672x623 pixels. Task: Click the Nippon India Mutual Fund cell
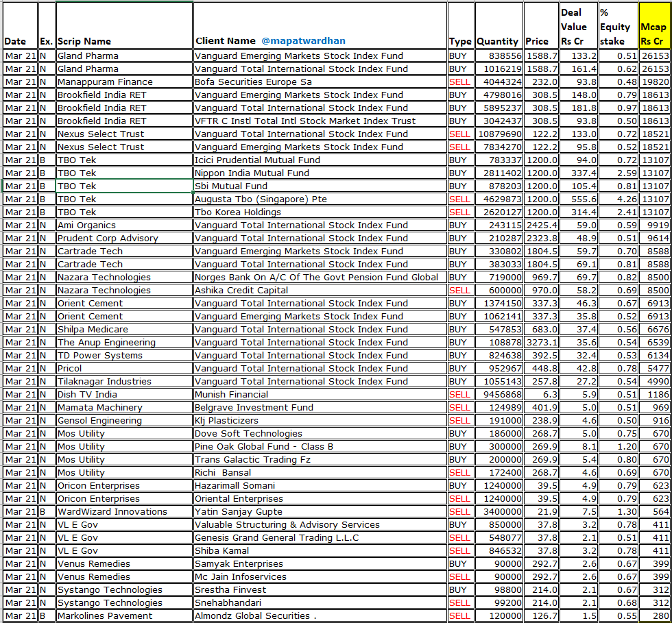tap(320, 173)
